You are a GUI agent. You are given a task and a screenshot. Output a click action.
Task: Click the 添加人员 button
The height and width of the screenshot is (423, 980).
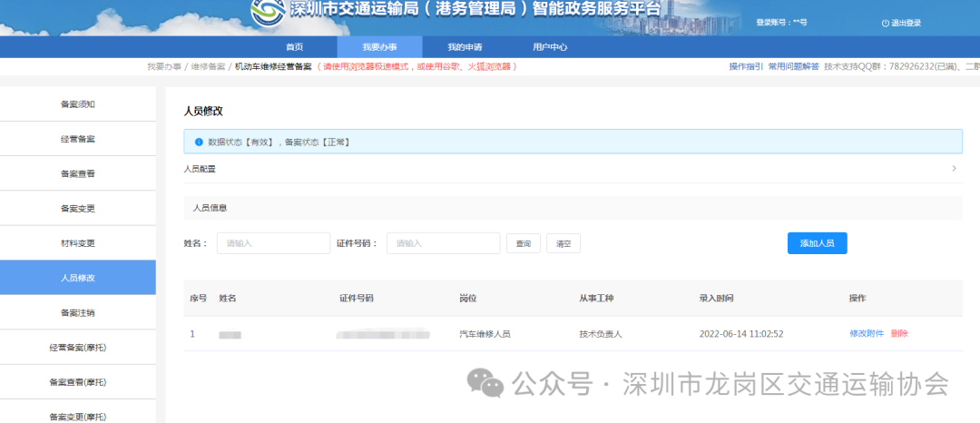coord(817,243)
